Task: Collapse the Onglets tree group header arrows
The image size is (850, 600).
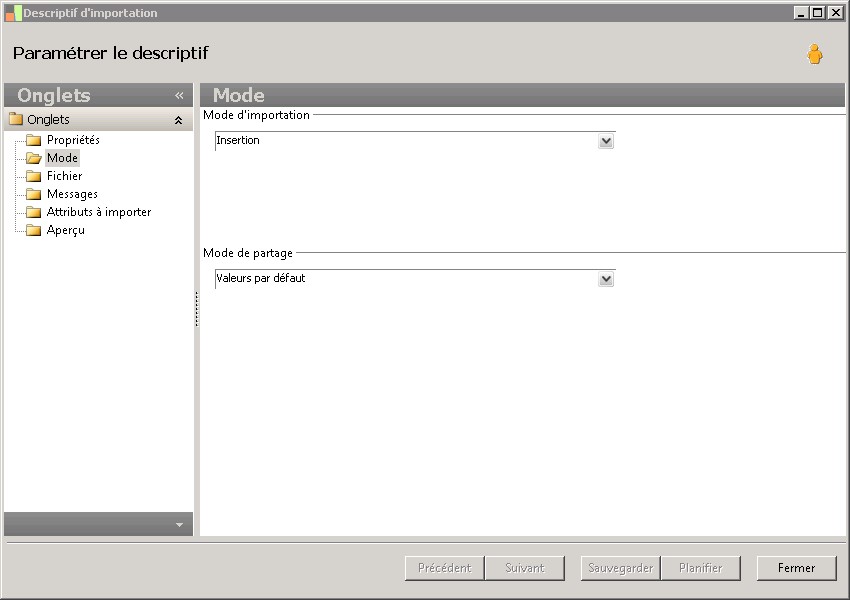Action: tap(178, 120)
